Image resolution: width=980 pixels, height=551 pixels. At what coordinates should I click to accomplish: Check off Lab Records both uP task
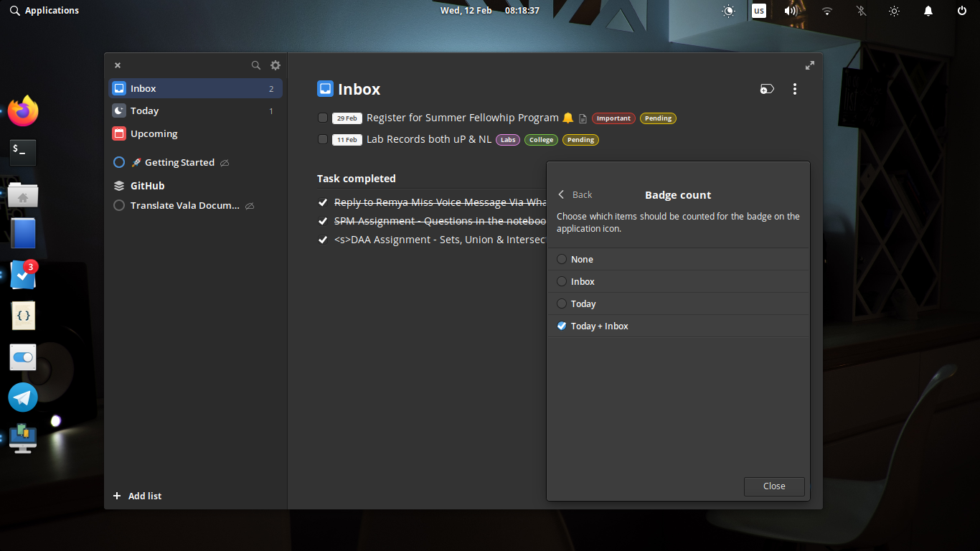pyautogui.click(x=323, y=139)
